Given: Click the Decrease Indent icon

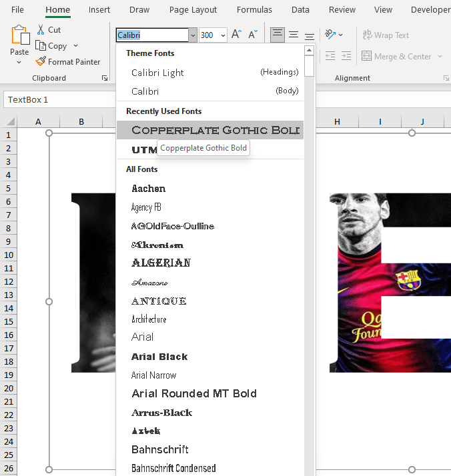Looking at the screenshot, I should tap(330, 56).
